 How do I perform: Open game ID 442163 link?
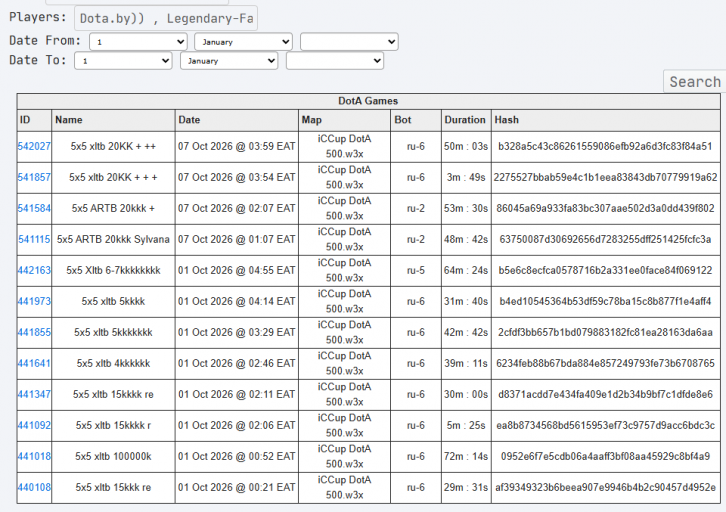pos(34,270)
